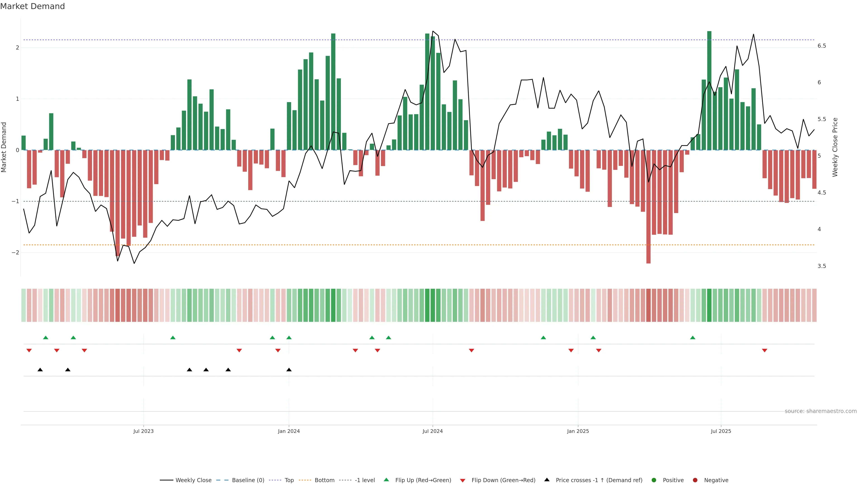The image size is (868, 488).
Task: Click the red Flip Down legend triangle
Action: (463, 480)
